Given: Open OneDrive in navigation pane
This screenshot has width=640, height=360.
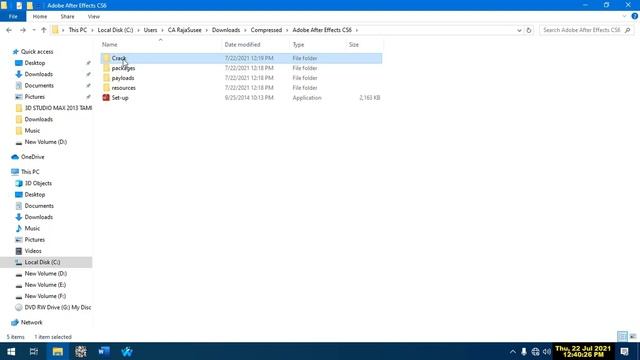Looking at the screenshot, I should (32, 157).
